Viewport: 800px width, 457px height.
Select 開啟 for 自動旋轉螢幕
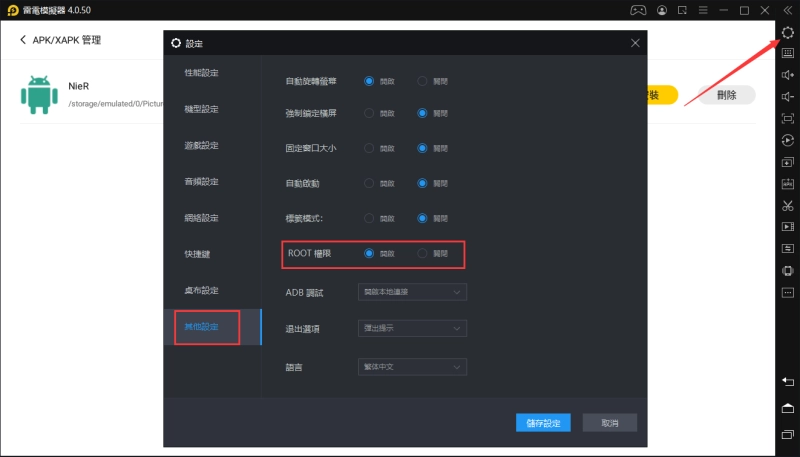pyautogui.click(x=369, y=81)
